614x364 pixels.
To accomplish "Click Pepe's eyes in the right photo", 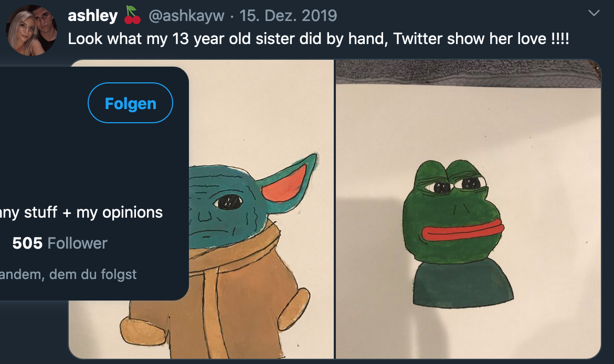I will pyautogui.click(x=456, y=185).
